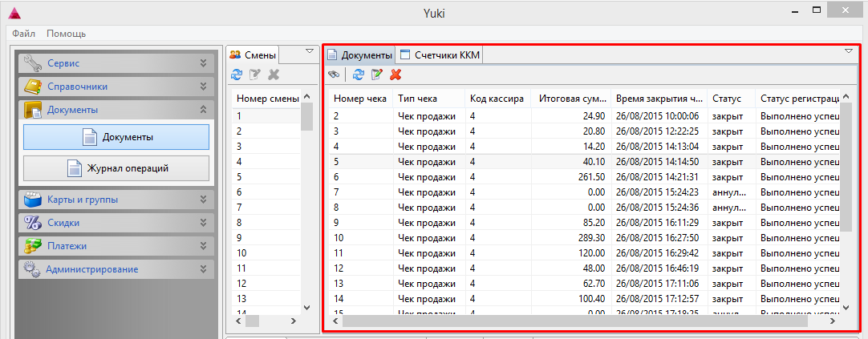The height and width of the screenshot is (339, 868).
Task: Open the Файл menu
Action: click(x=23, y=34)
